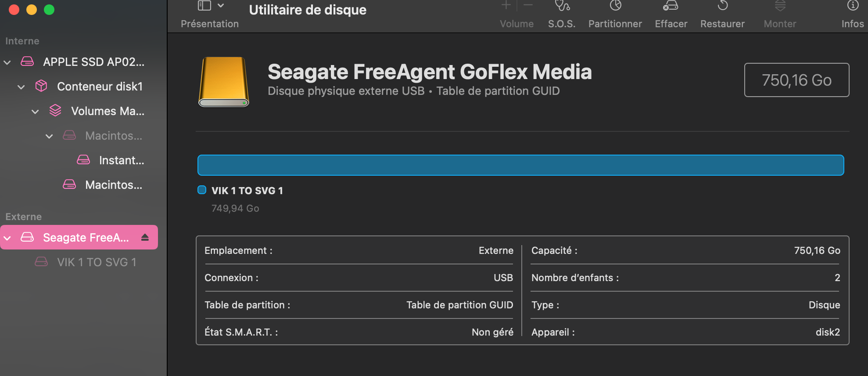This screenshot has width=868, height=376.
Task: Click the large Seagate drive icon
Action: click(x=224, y=82)
